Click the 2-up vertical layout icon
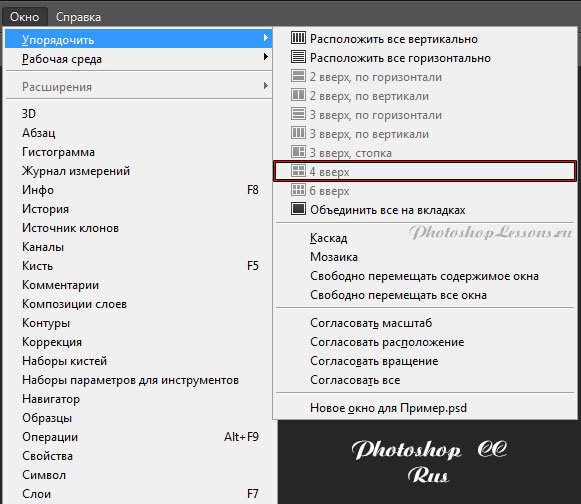 point(298,95)
